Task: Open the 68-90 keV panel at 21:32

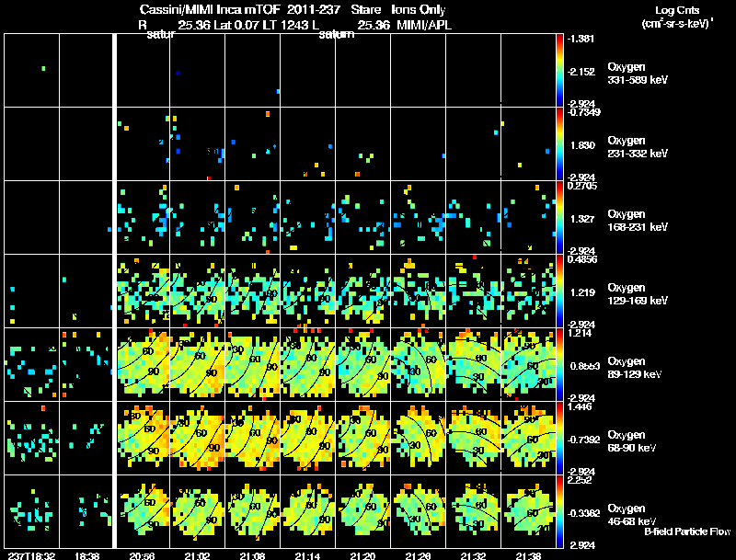Action: (x=473, y=439)
